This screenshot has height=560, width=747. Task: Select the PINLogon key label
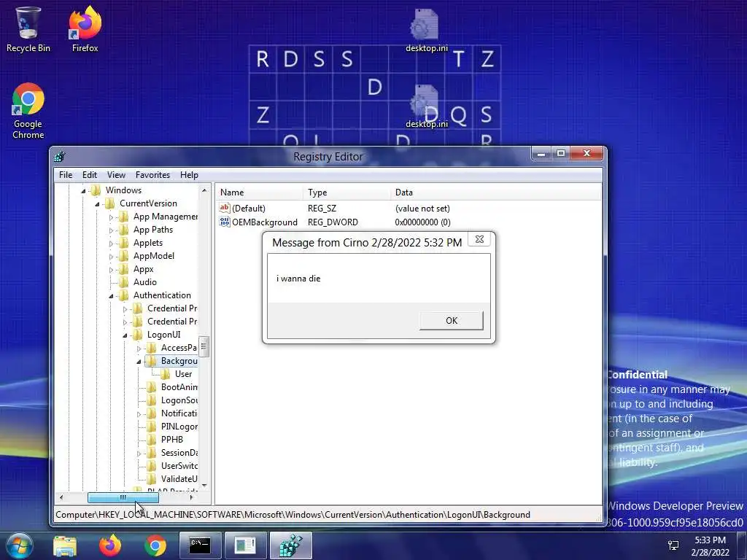tap(179, 426)
